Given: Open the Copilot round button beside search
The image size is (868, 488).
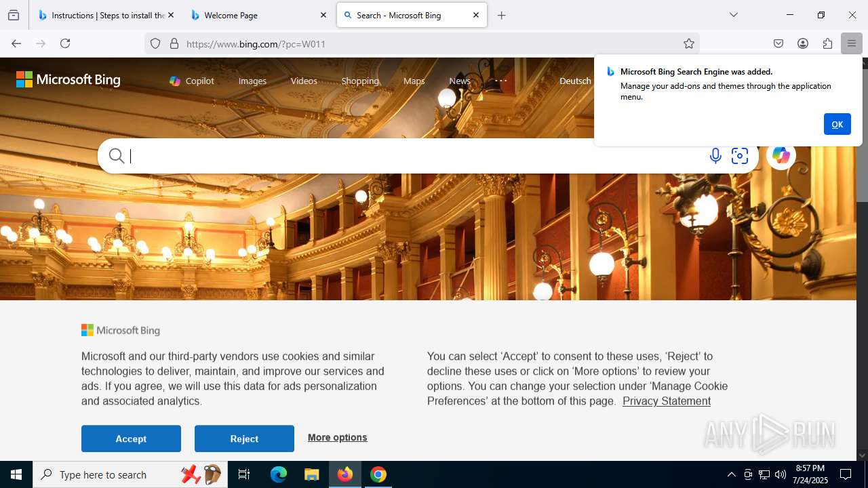Looking at the screenshot, I should click(781, 155).
